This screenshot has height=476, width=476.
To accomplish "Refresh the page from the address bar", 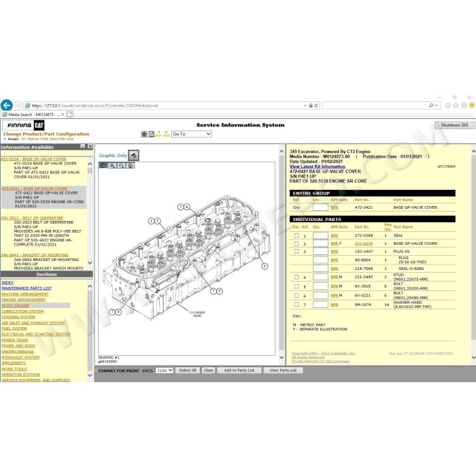I will (316, 105).
